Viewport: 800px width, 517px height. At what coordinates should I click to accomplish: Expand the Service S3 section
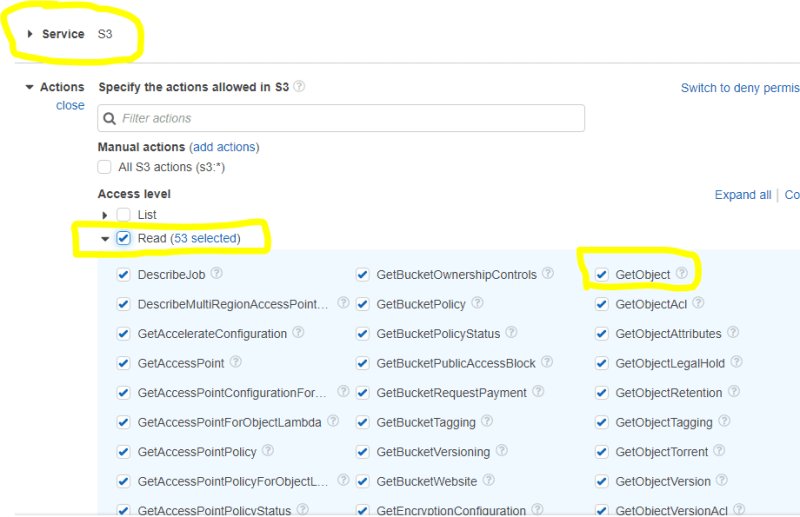(x=30, y=34)
